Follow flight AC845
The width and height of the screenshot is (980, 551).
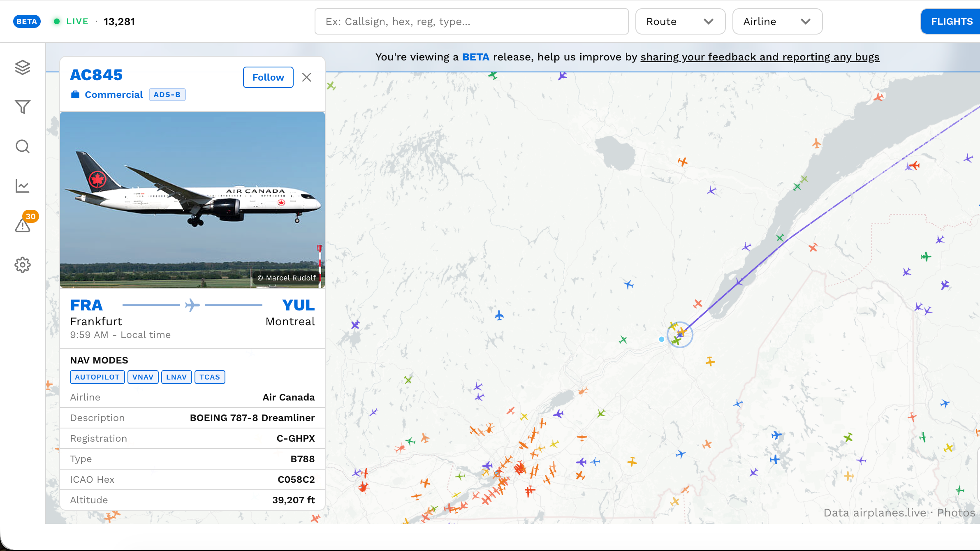click(268, 77)
